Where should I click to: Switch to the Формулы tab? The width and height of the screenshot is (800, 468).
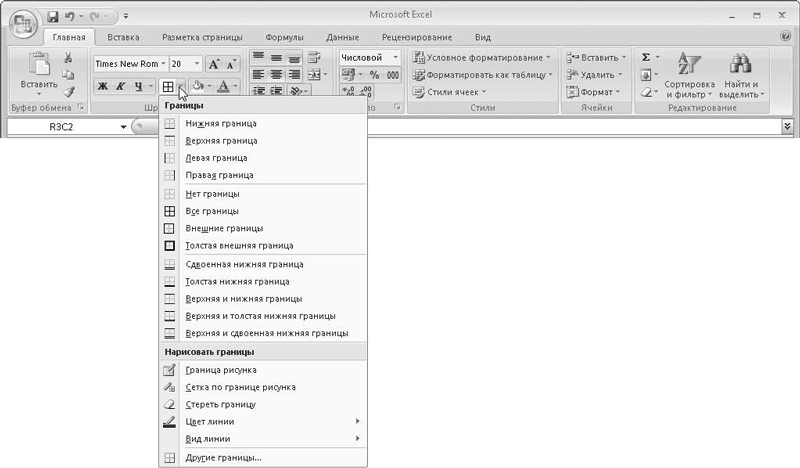285,37
